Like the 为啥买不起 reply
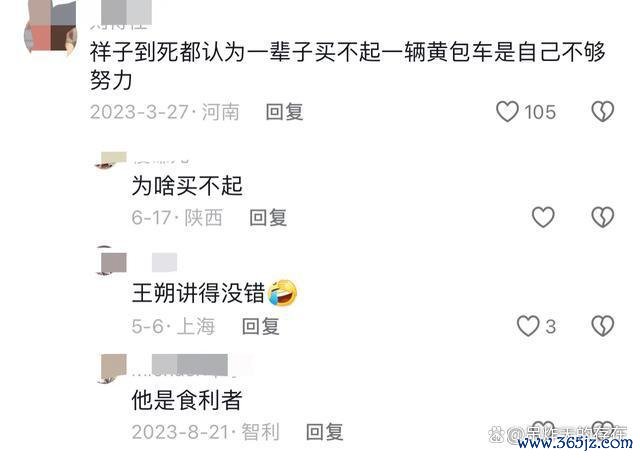The image size is (640, 458). pos(543,217)
